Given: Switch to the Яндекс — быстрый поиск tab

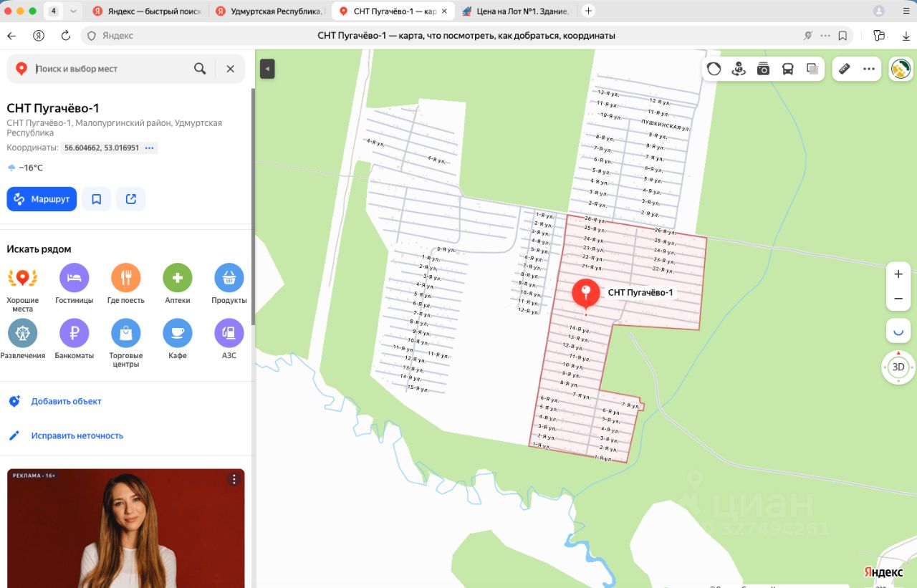Looking at the screenshot, I should point(147,11).
